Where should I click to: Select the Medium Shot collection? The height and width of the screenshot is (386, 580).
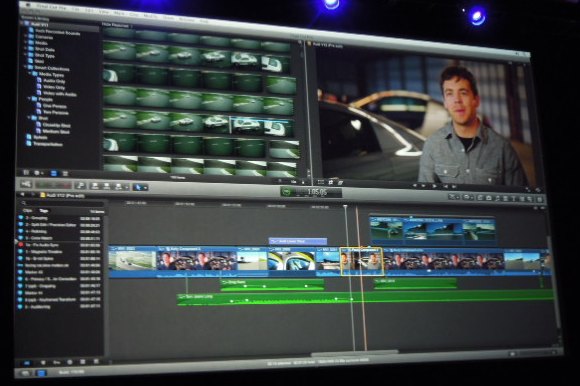click(x=53, y=131)
